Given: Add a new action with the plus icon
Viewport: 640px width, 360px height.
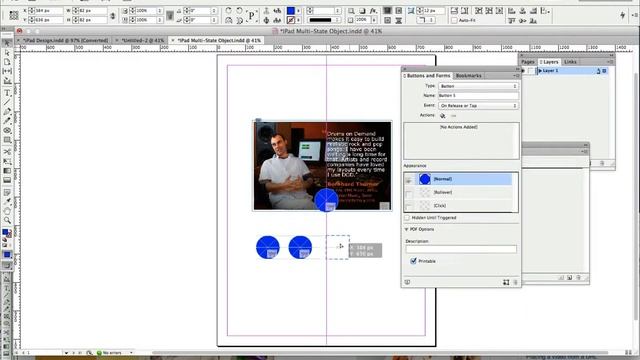Looking at the screenshot, I should [442, 116].
